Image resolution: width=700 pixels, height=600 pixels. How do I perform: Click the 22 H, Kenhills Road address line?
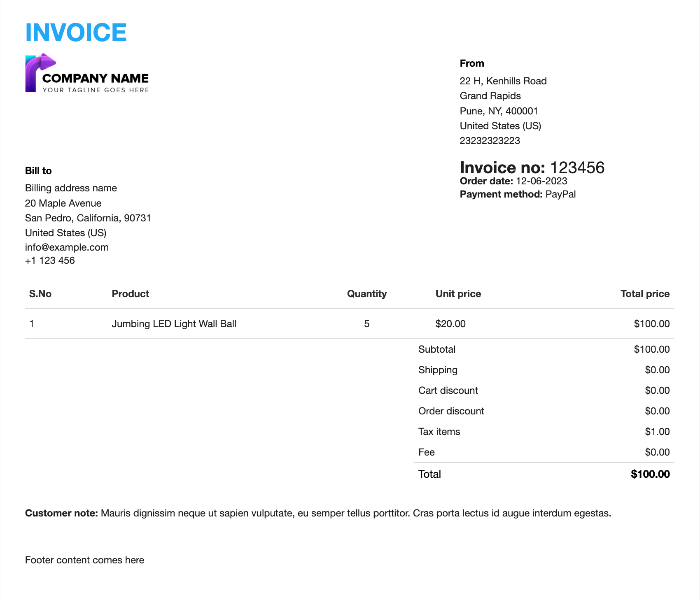tap(503, 81)
